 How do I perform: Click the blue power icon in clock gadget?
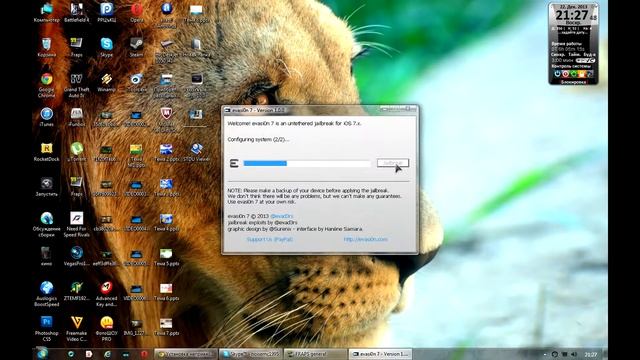[x=557, y=74]
